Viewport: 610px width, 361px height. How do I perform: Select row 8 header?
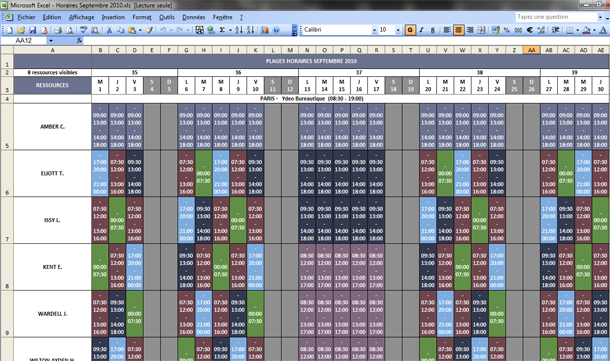coord(7,267)
